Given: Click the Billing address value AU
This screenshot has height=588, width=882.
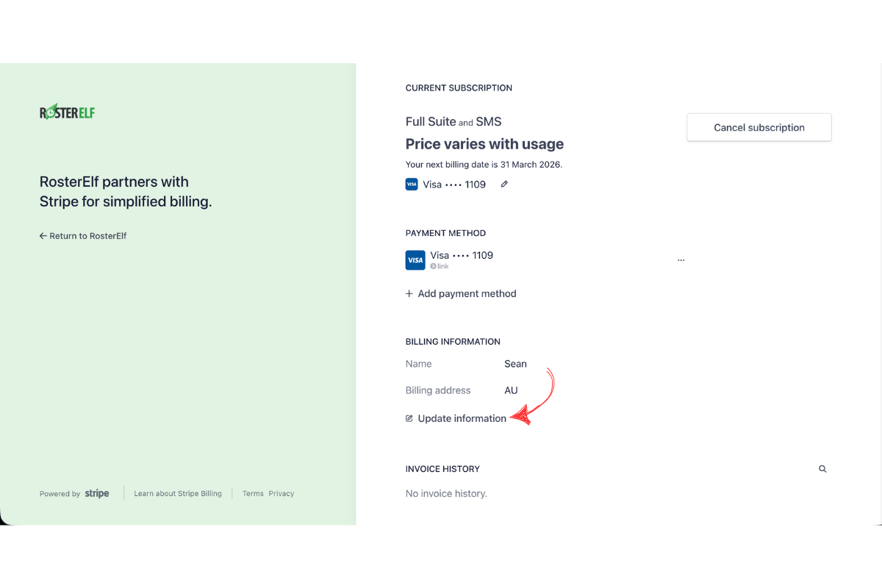Looking at the screenshot, I should coord(511,390).
